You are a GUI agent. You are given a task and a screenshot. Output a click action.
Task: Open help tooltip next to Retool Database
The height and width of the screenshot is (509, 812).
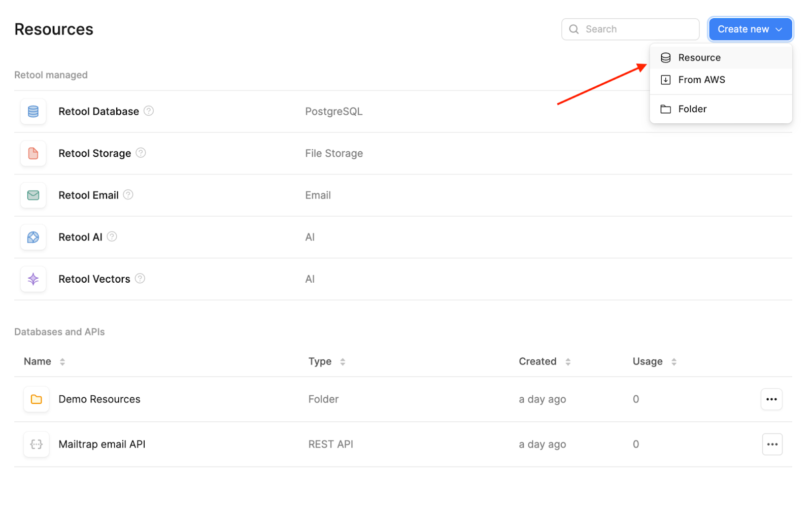(148, 111)
